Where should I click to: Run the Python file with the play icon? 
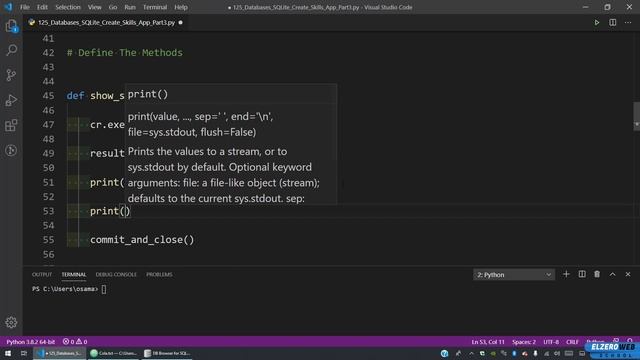coord(597,22)
